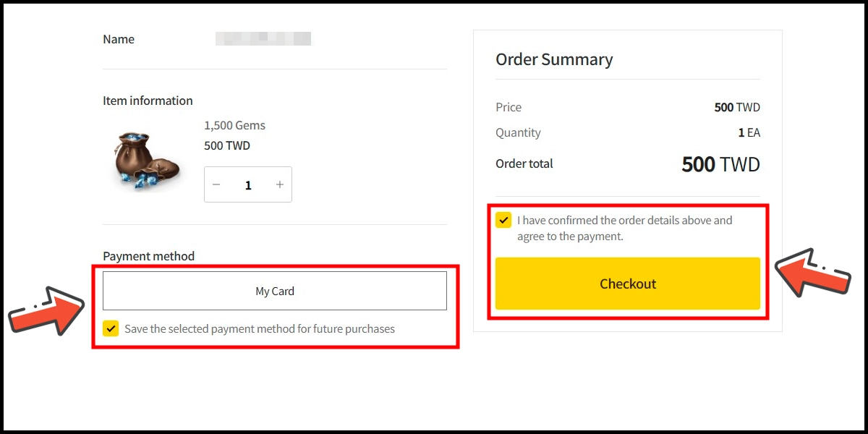The width and height of the screenshot is (868, 434).
Task: Click the blurred name value
Action: [263, 39]
